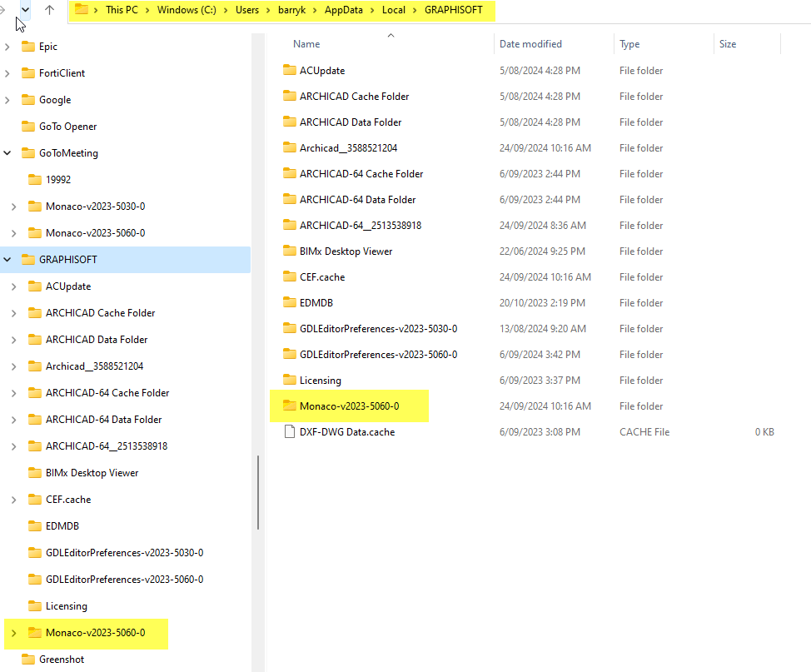
Task: Select Greenshot folder icon in tree
Action: (28, 659)
